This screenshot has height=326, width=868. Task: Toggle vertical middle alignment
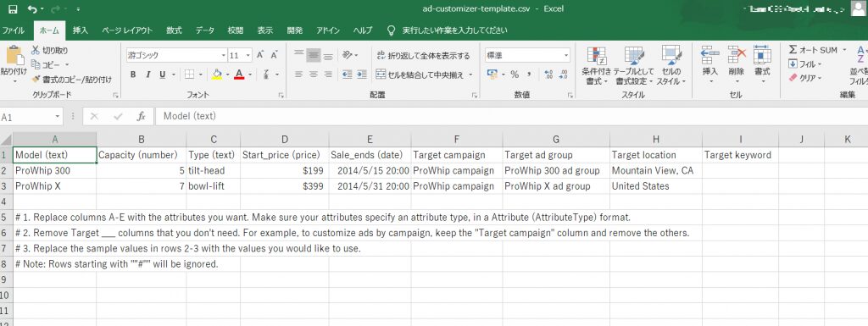tap(314, 55)
